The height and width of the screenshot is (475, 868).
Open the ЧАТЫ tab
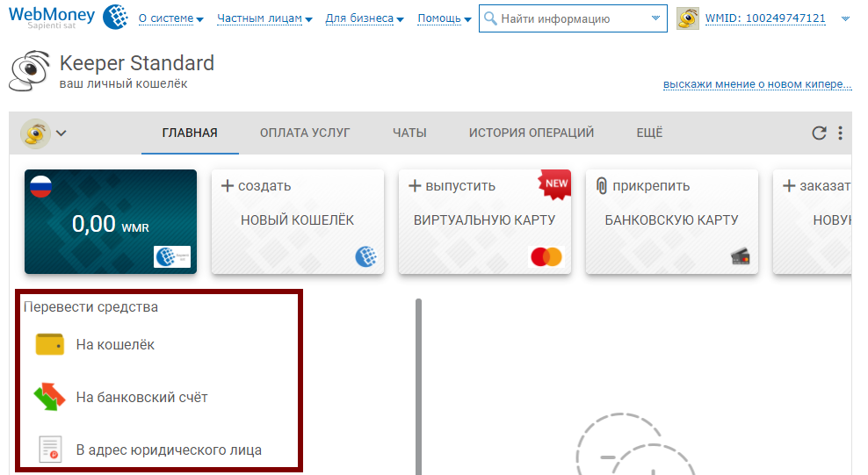(409, 133)
